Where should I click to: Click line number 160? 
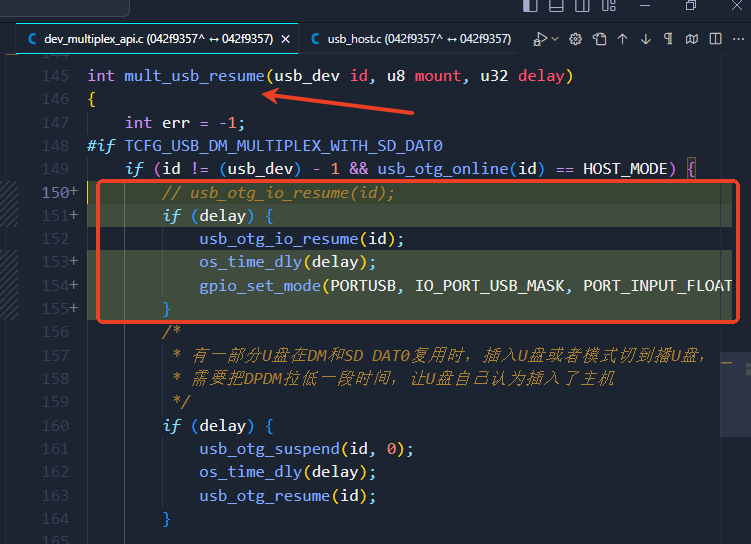[x=55, y=425]
